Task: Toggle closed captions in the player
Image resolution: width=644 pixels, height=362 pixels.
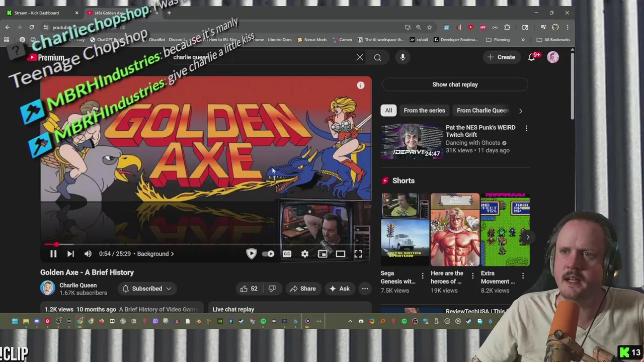Action: (287, 254)
